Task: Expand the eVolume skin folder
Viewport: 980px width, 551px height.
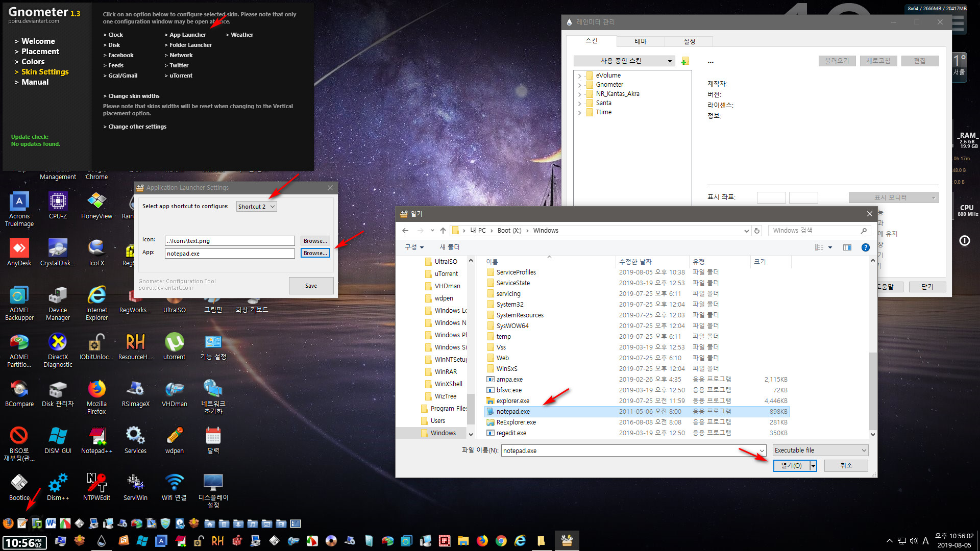Action: [x=579, y=76]
